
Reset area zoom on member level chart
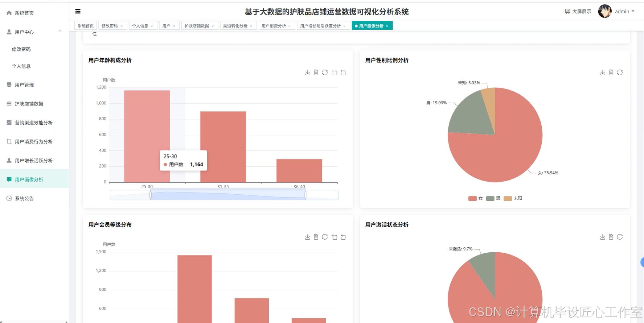point(343,237)
